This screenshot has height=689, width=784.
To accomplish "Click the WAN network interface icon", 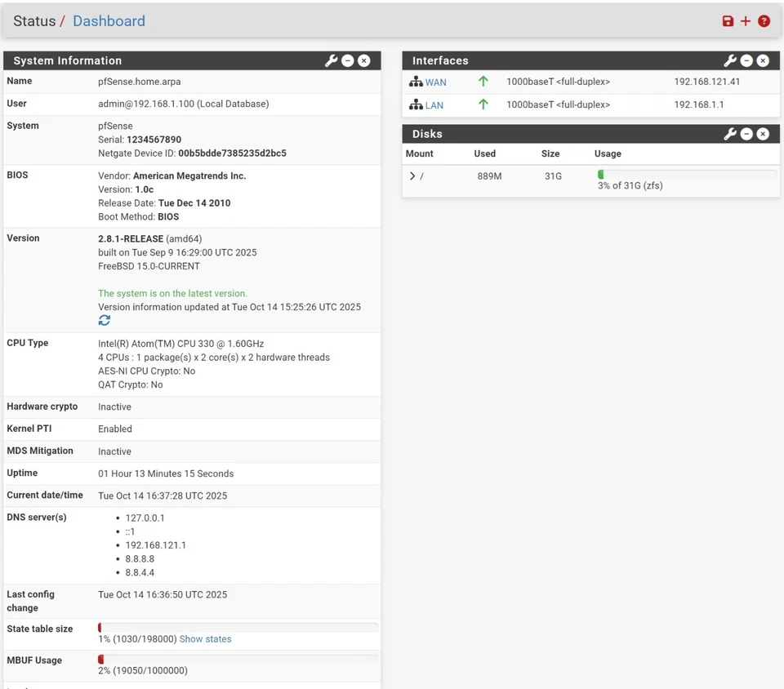I will (x=416, y=82).
